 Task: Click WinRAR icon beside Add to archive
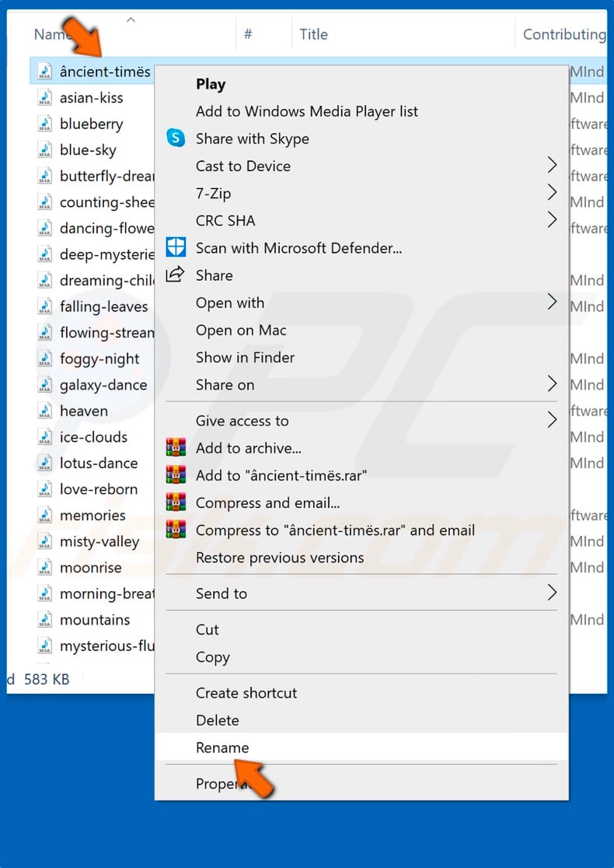[x=176, y=446]
